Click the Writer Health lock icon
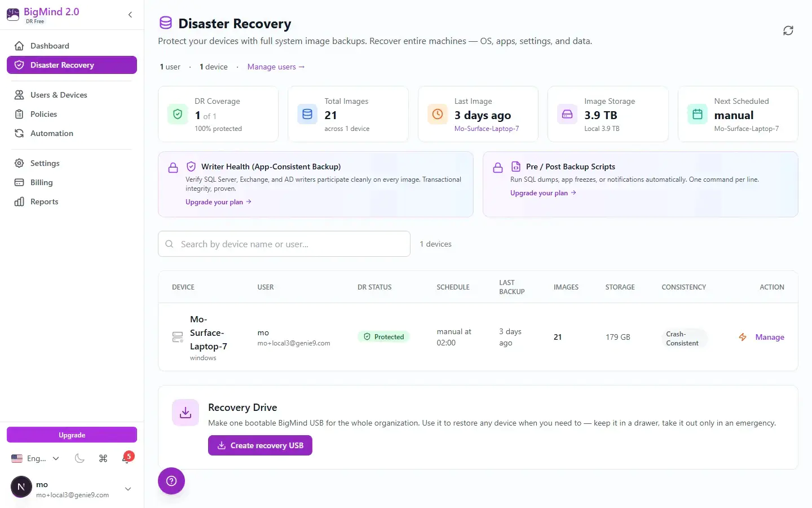The image size is (812, 508). (173, 168)
